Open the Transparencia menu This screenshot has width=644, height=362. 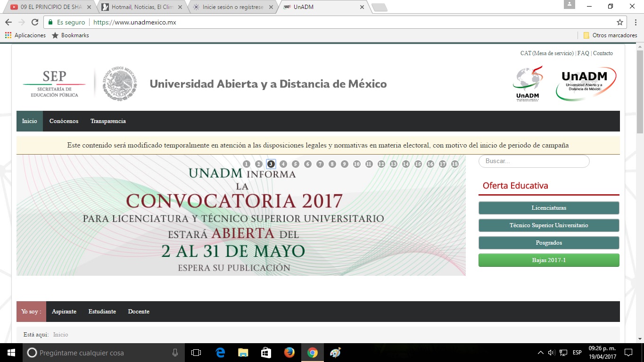pyautogui.click(x=108, y=121)
